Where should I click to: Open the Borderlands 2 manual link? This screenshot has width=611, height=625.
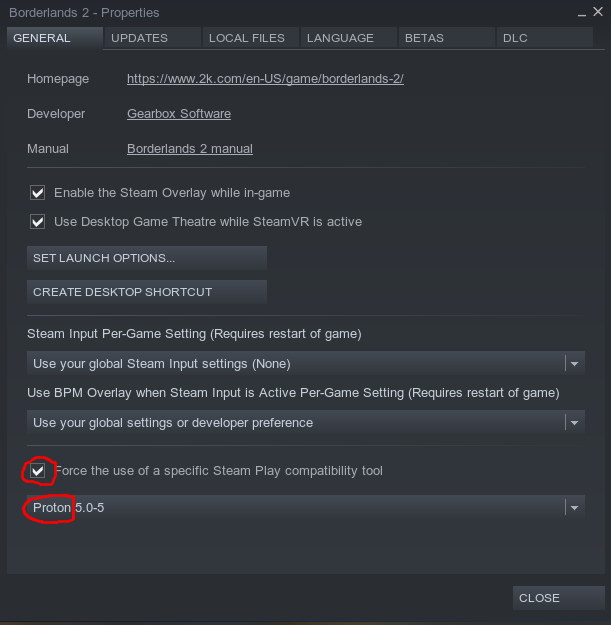190,149
